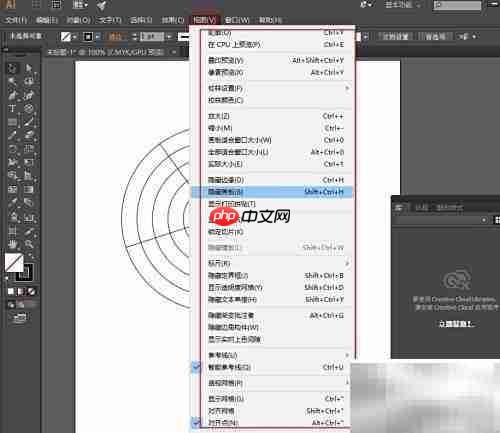This screenshot has width=500, height=433.
Task: Click the Ai application logo
Action: click(x=11, y=4)
